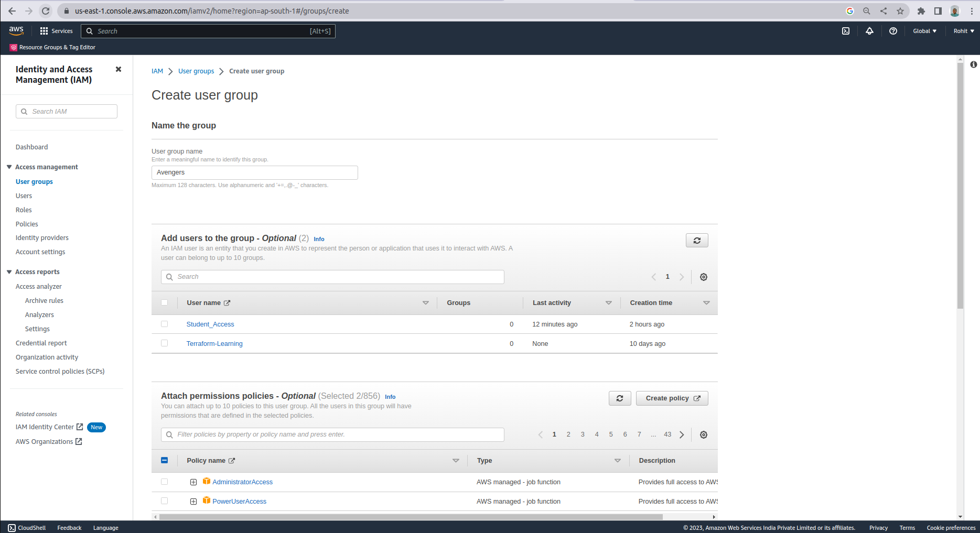Sort users by Creation time column
980x533 pixels.
(x=706, y=303)
